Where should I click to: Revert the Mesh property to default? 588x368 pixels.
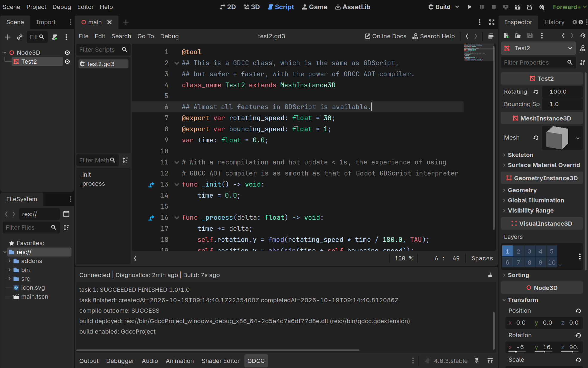pyautogui.click(x=536, y=138)
